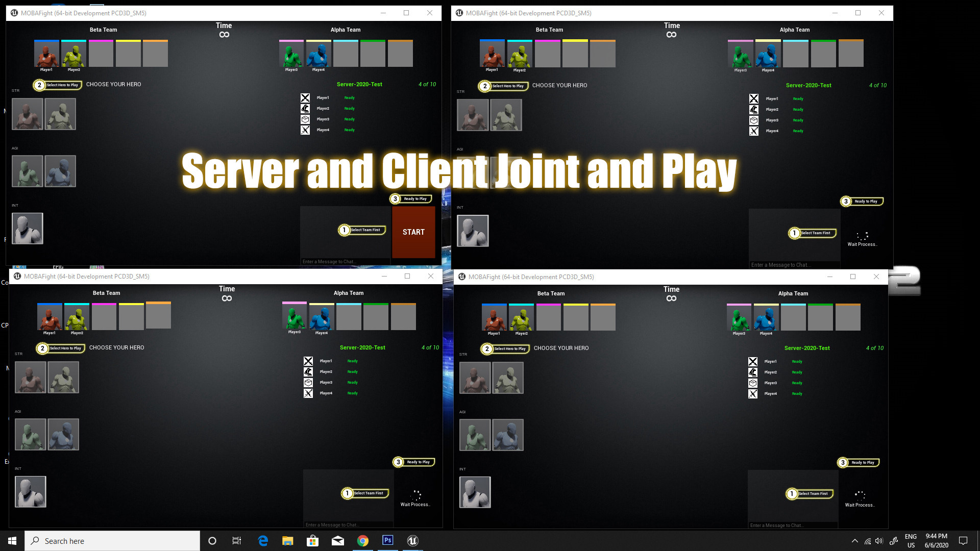Screen dimensions: 980x551
Task: Open Photoshop from the taskbar
Action: click(388, 540)
